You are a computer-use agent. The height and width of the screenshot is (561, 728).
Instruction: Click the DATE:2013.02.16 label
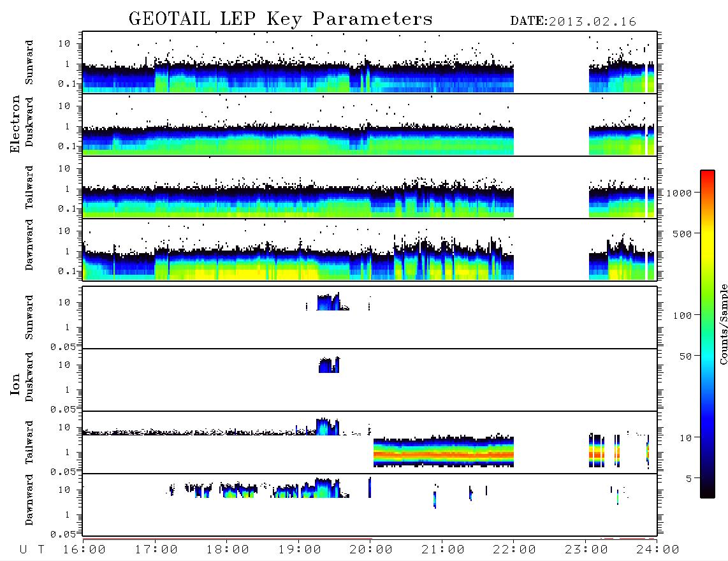pyautogui.click(x=573, y=22)
